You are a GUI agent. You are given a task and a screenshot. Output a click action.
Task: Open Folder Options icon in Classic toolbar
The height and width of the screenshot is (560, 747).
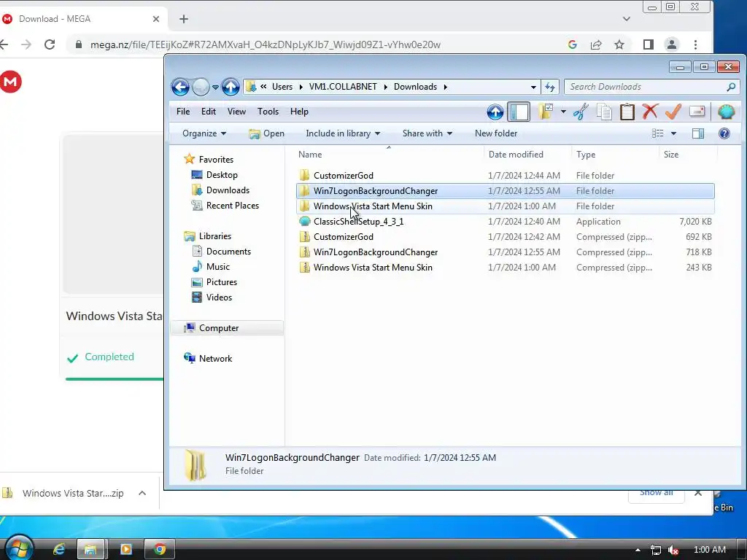546,112
